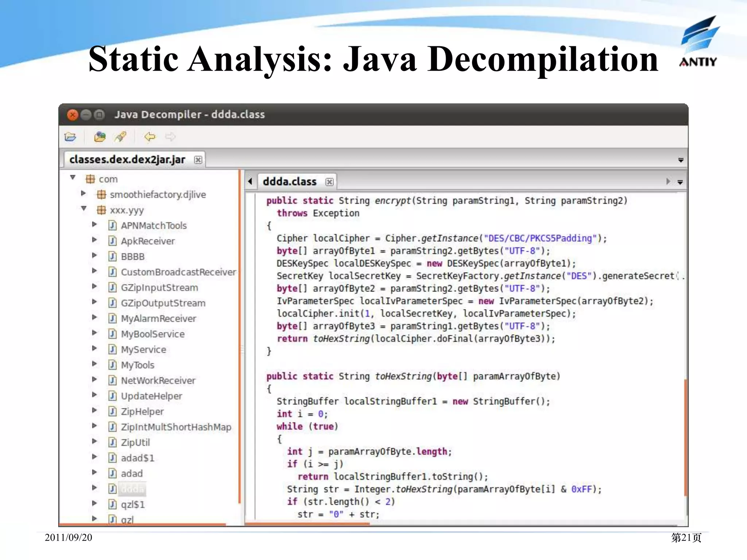
Task: Collapse the com package node
Action: click(73, 178)
